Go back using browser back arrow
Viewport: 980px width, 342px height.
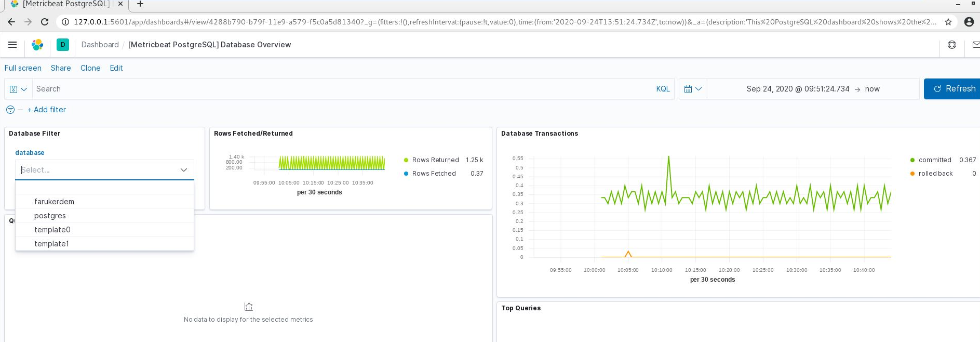point(11,22)
